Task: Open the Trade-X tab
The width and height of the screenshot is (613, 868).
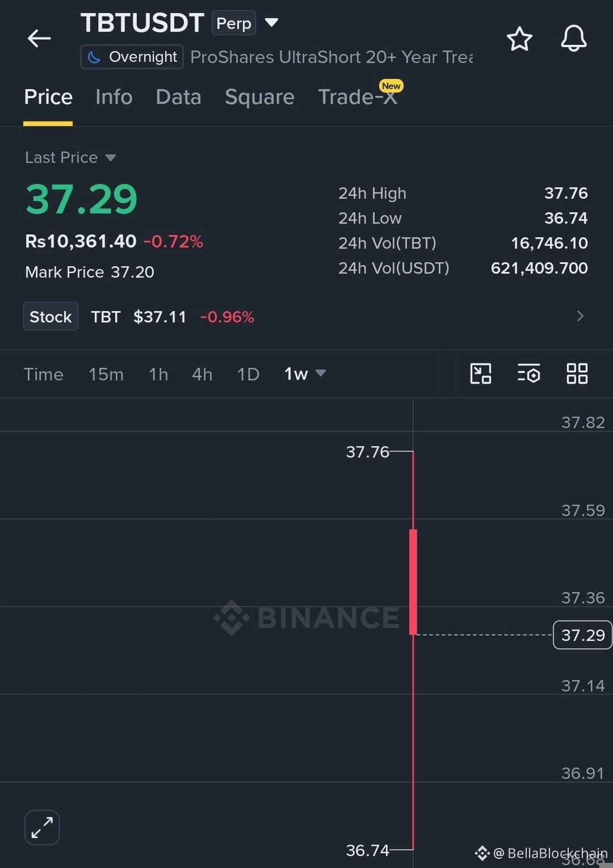Action: click(358, 97)
